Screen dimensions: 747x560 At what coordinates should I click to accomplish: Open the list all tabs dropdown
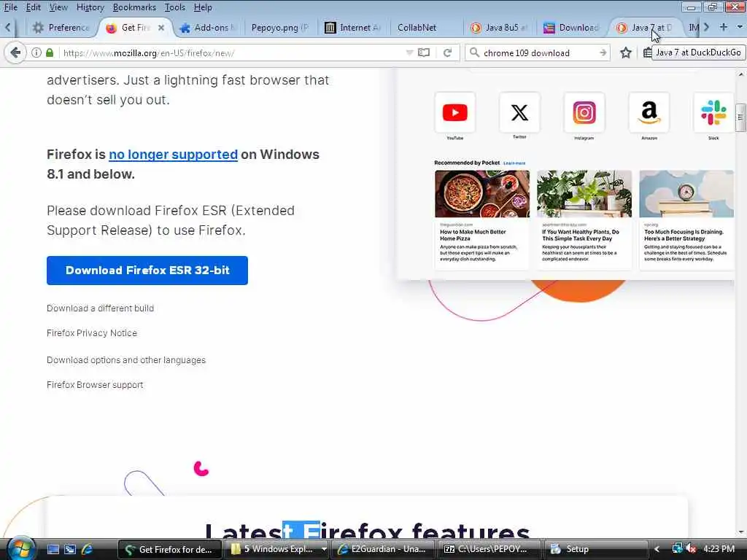(x=740, y=27)
